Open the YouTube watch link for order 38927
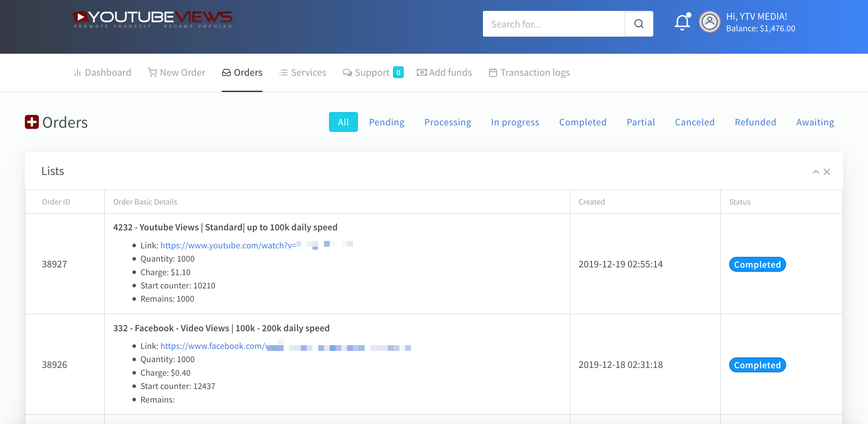 pos(228,245)
